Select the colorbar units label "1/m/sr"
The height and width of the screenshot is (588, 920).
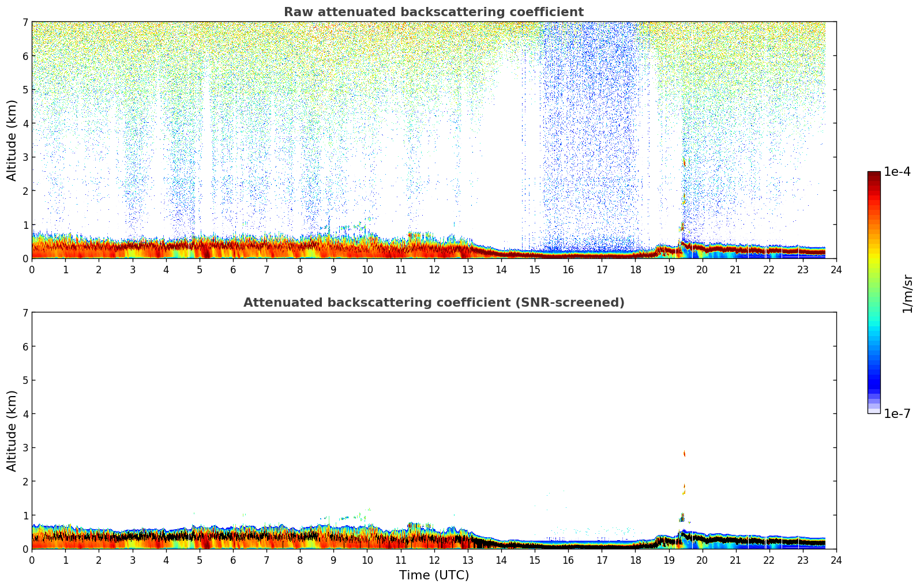pyautogui.click(x=907, y=293)
